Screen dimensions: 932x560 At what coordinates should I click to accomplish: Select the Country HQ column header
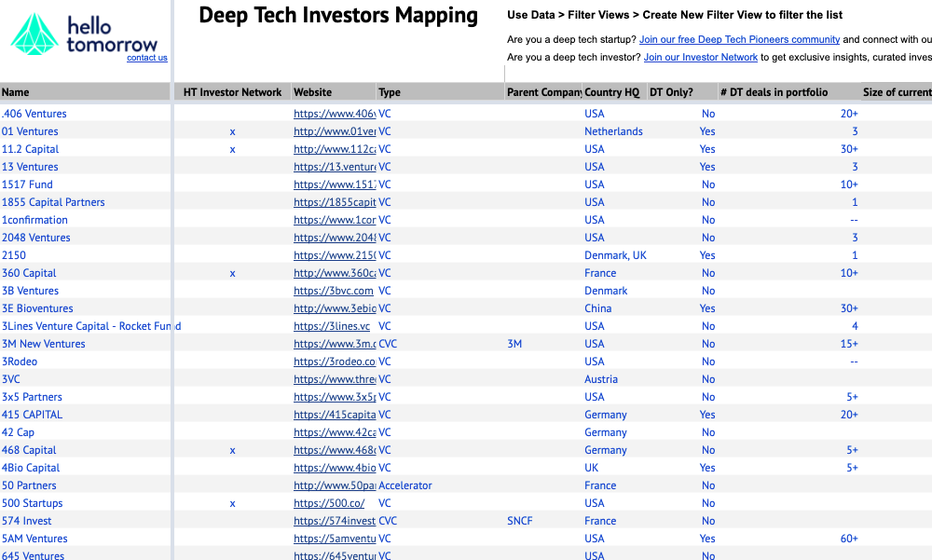point(611,92)
